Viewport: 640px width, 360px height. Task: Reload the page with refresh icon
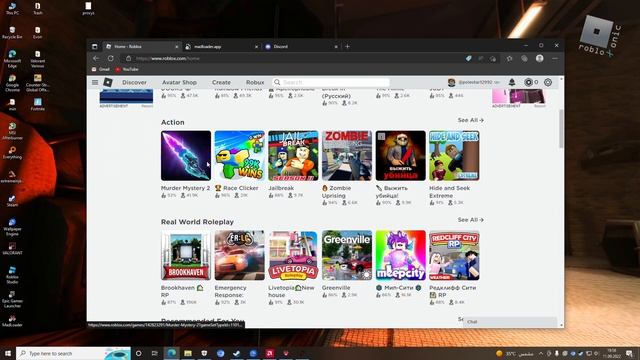[x=111, y=58]
